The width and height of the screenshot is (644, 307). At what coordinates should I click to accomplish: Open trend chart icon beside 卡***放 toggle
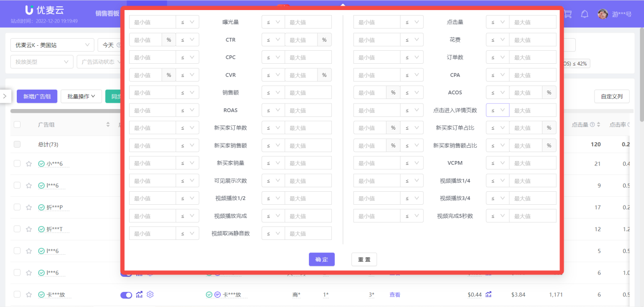coord(139,294)
